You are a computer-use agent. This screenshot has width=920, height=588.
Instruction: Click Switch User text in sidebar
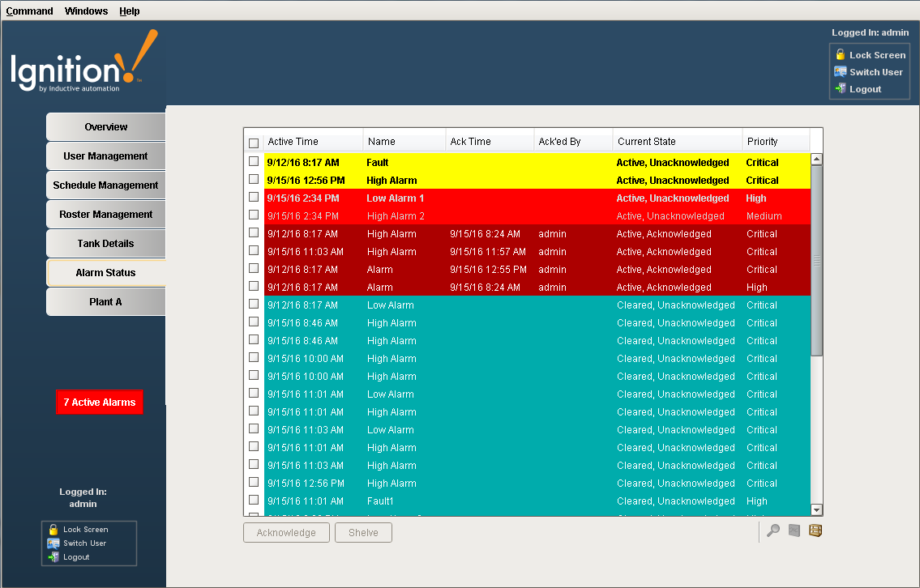[84, 543]
